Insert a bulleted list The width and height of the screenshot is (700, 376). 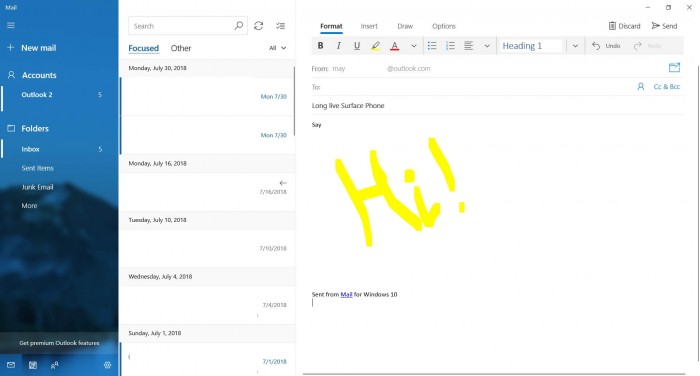432,46
